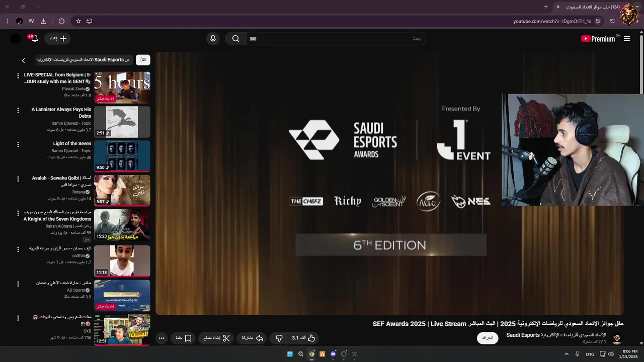Open site information icon in address bar

[598, 21]
